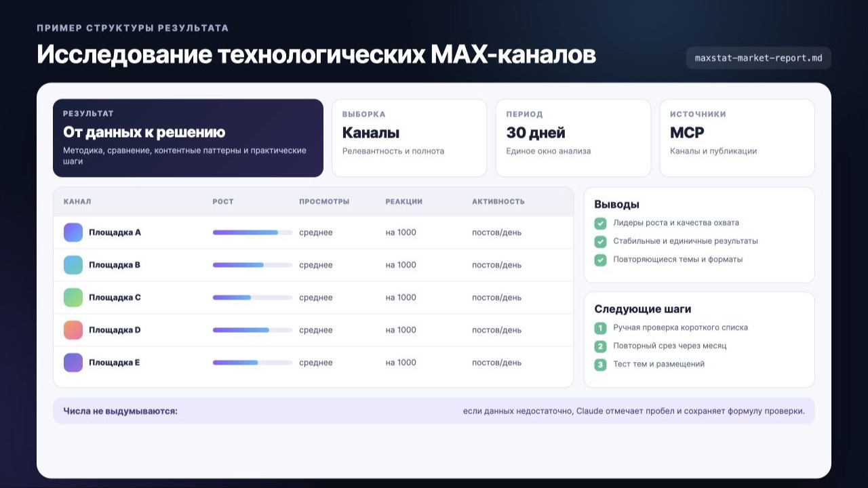Image resolution: width=868 pixels, height=488 pixels.
Task: Select the Источники MCP card
Action: (737, 138)
